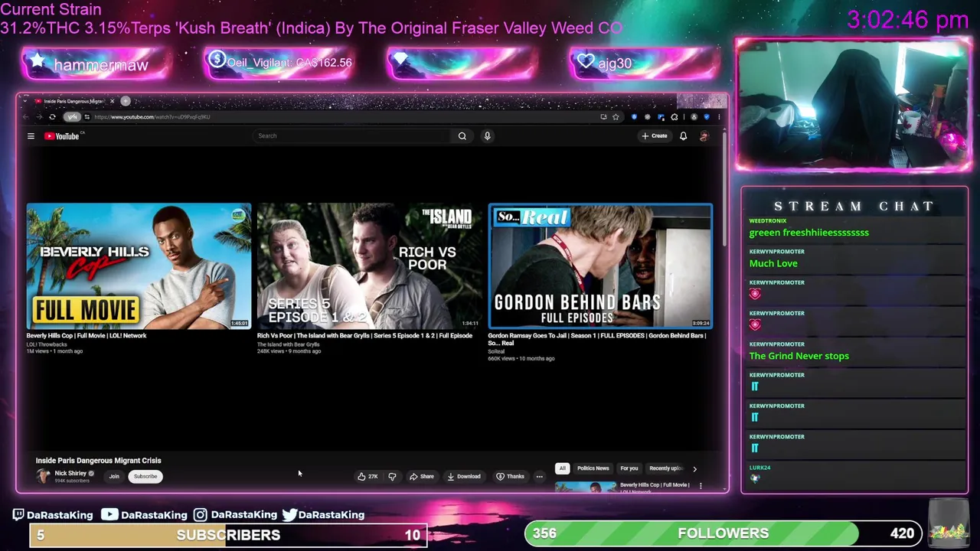
Task: Open the VPN badge in address bar
Action: (72, 117)
